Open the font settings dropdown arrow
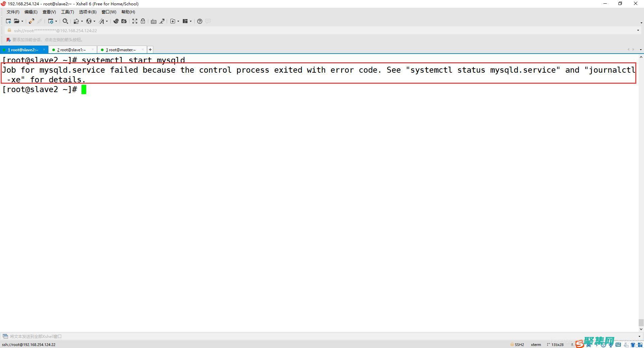This screenshot has height=348, width=644. click(x=107, y=21)
